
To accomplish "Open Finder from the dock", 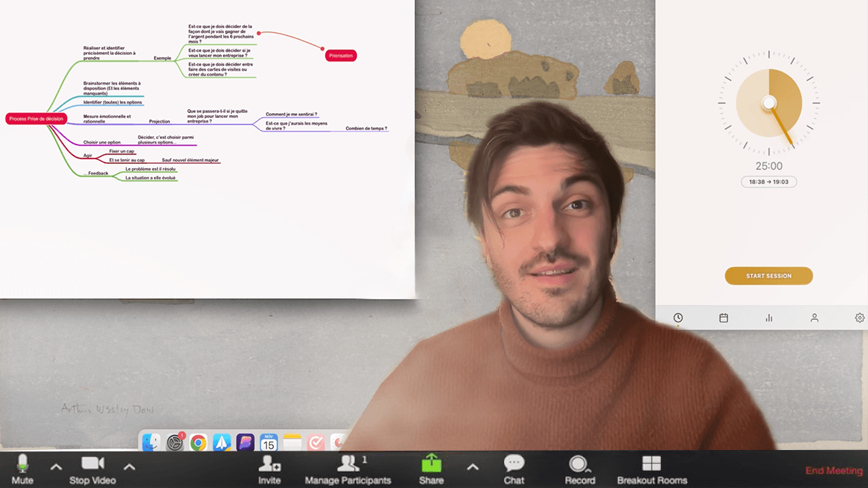I will coord(151,443).
